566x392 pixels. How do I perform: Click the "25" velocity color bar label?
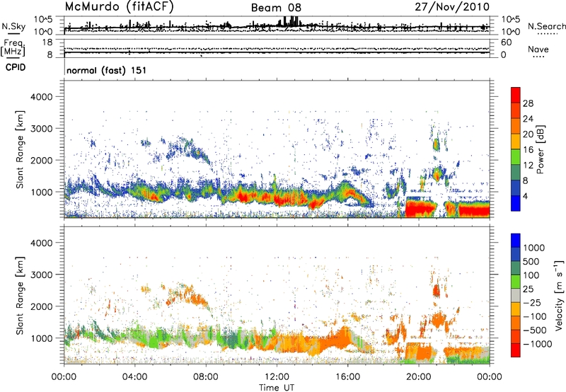(x=528, y=289)
